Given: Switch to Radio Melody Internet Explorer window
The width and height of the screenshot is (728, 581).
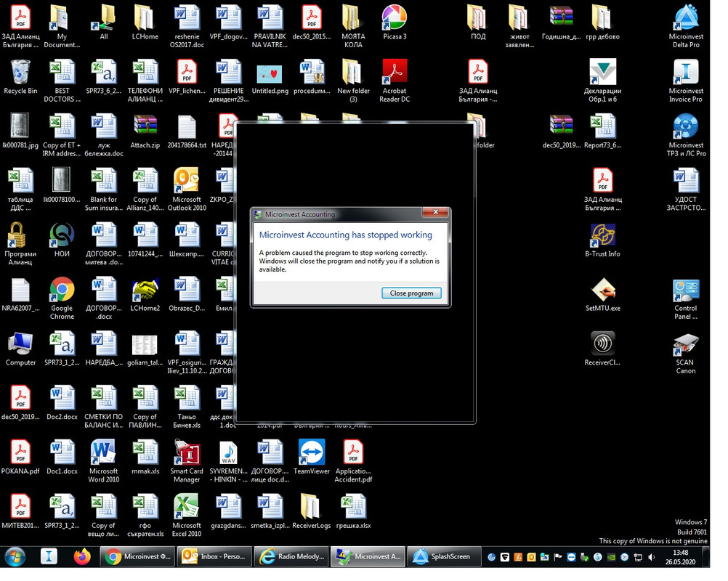Looking at the screenshot, I should click(x=291, y=556).
